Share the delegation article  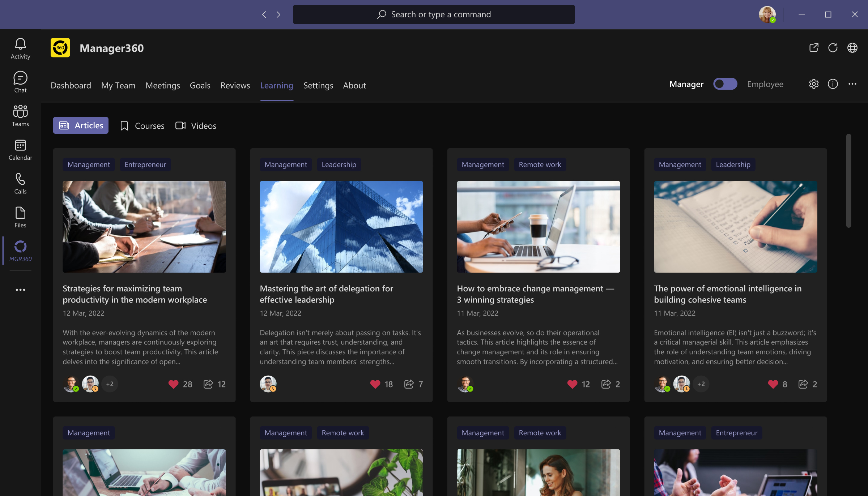[409, 384]
